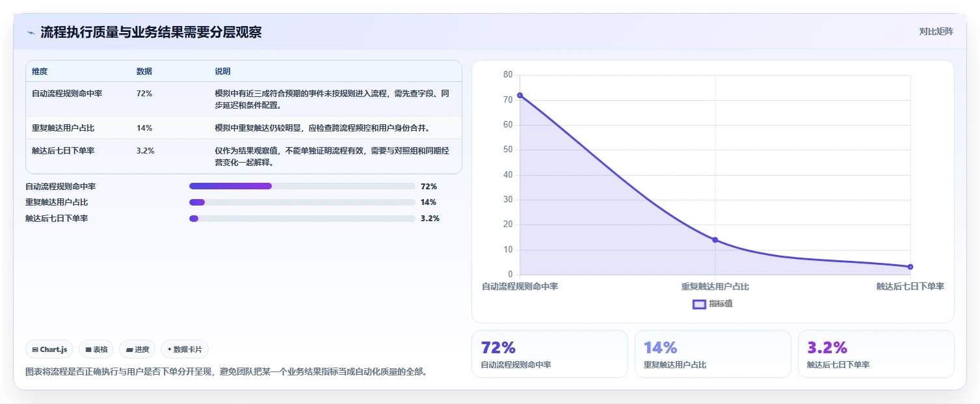Click the chart data point at 3.2
Image resolution: width=980 pixels, height=404 pixels.
910,267
